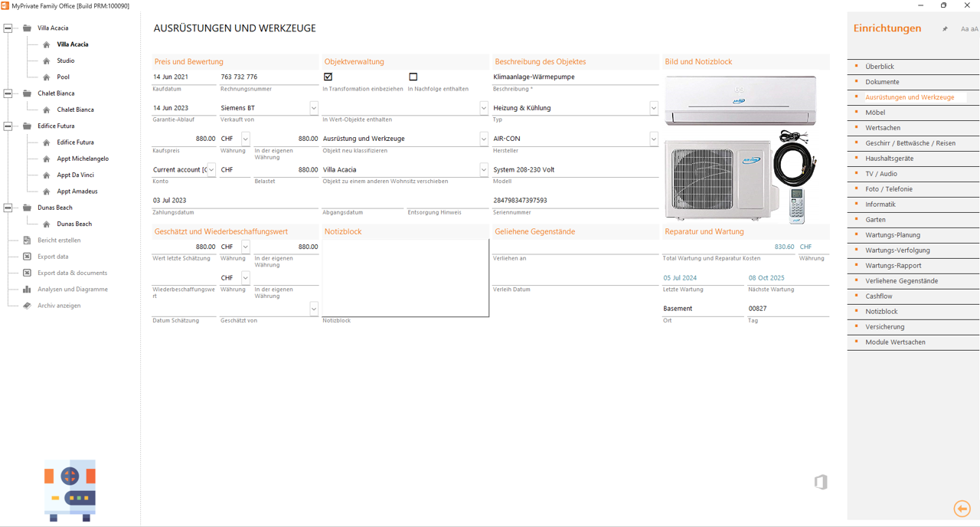Screen dimensions: 980x527
Task: Click the orange back arrow button
Action: tap(962, 509)
